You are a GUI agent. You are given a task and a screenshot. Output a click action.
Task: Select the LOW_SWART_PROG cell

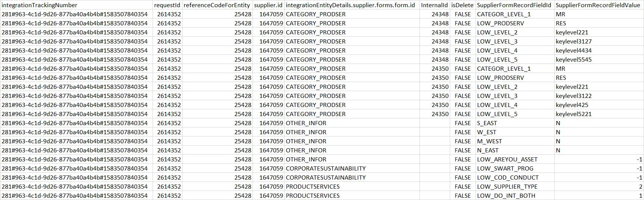pos(505,169)
